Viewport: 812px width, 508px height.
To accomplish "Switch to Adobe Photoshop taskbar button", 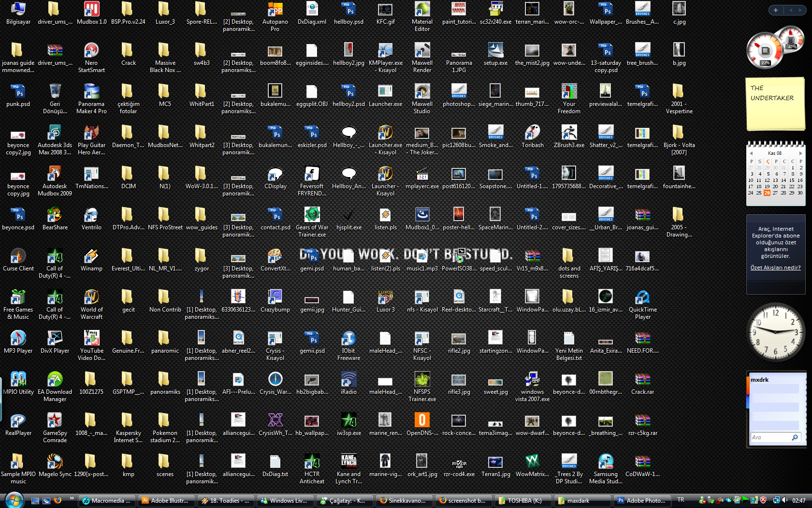I will pyautogui.click(x=642, y=501).
